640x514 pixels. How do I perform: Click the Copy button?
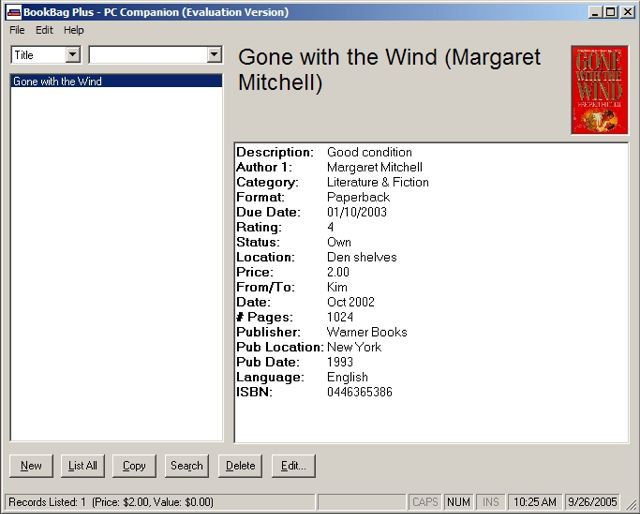click(x=134, y=466)
